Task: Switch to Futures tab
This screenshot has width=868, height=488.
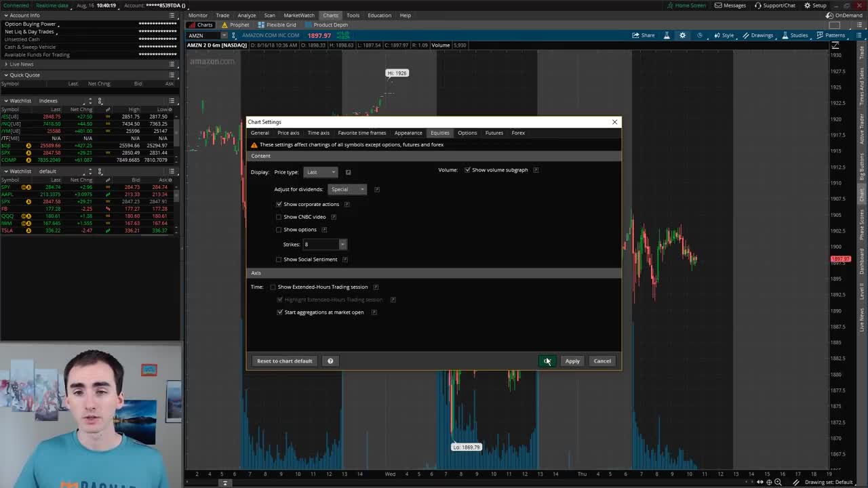Action: 494,133
